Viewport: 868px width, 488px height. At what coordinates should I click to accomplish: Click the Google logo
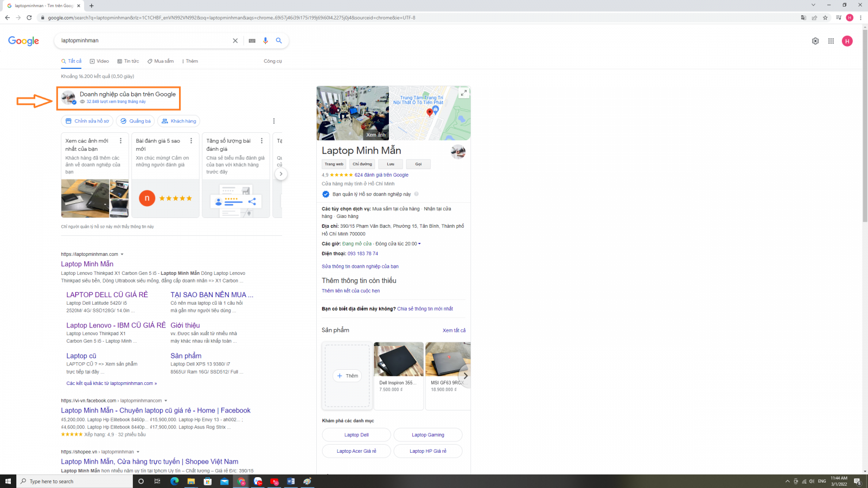pos(24,41)
